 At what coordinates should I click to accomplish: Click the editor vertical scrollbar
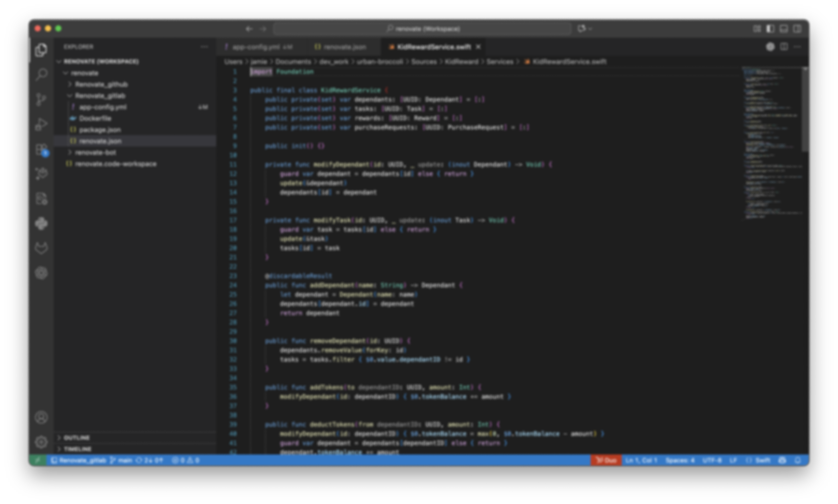point(805,109)
